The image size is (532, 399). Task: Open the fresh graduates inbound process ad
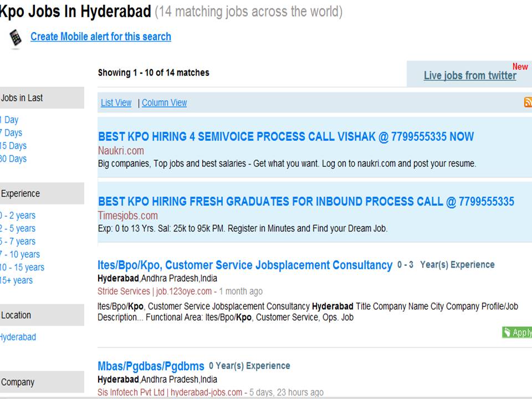coord(306,201)
